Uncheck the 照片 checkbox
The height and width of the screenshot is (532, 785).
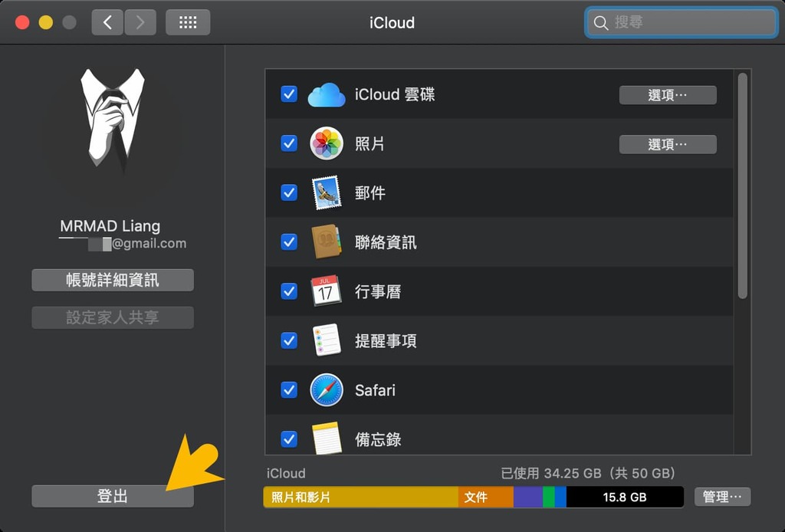289,143
